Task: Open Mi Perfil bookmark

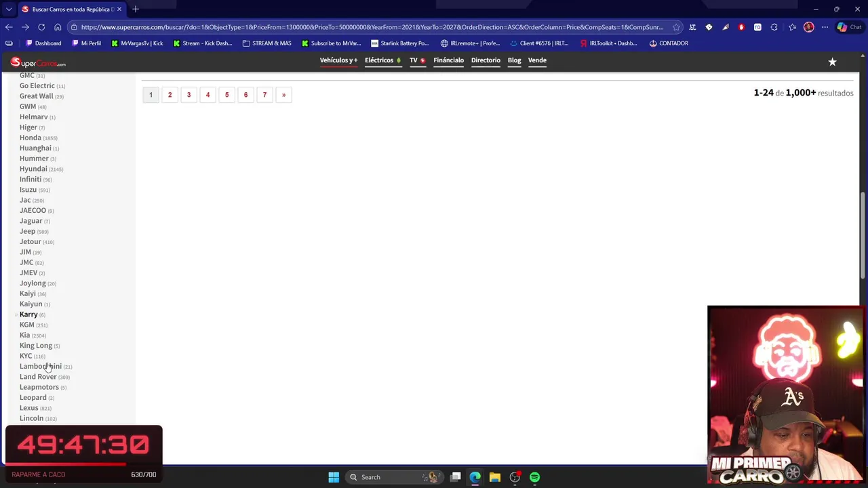Action: tap(85, 43)
